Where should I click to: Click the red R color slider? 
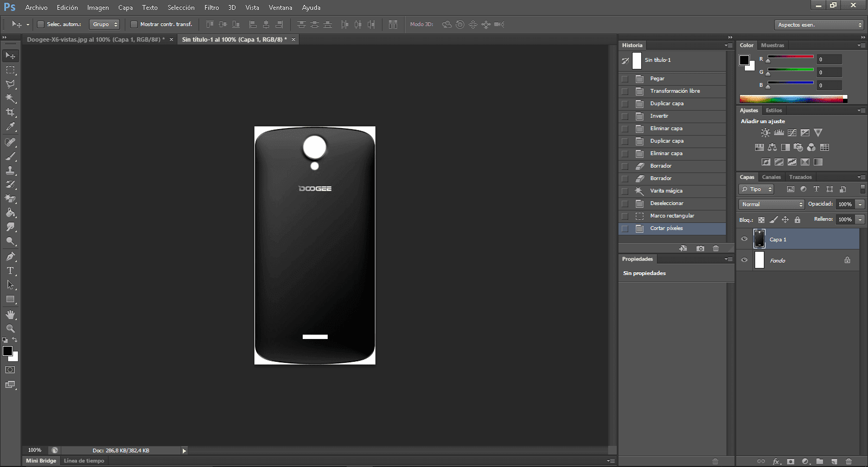[x=790, y=56]
